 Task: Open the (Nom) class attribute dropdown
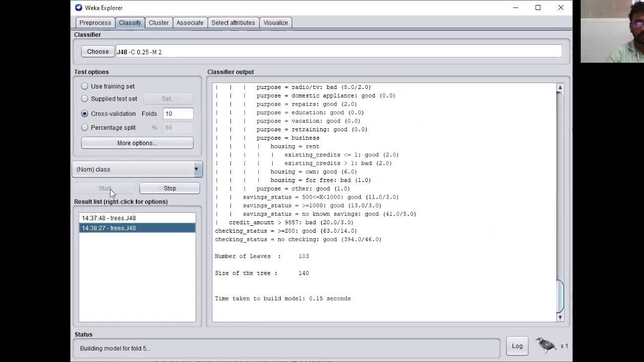[137, 169]
